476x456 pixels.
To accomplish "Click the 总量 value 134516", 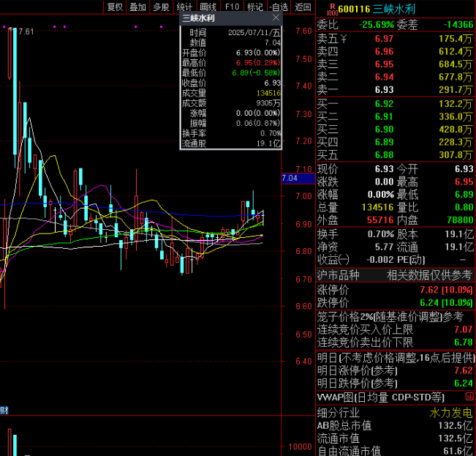I will [x=377, y=207].
